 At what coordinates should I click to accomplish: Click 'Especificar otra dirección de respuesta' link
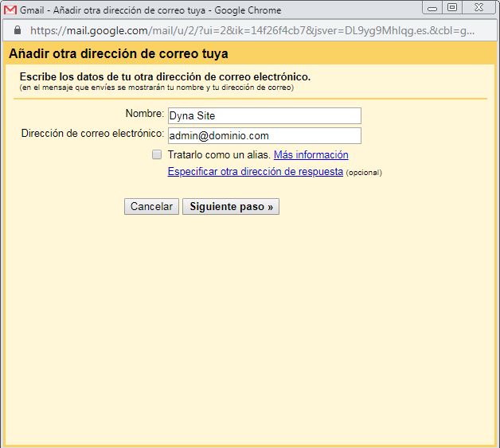255,172
